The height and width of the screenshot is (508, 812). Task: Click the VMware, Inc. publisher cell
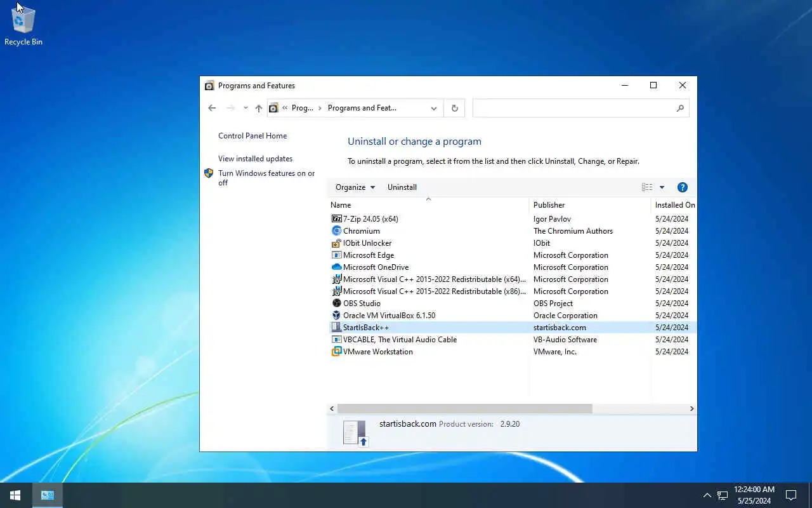click(555, 352)
